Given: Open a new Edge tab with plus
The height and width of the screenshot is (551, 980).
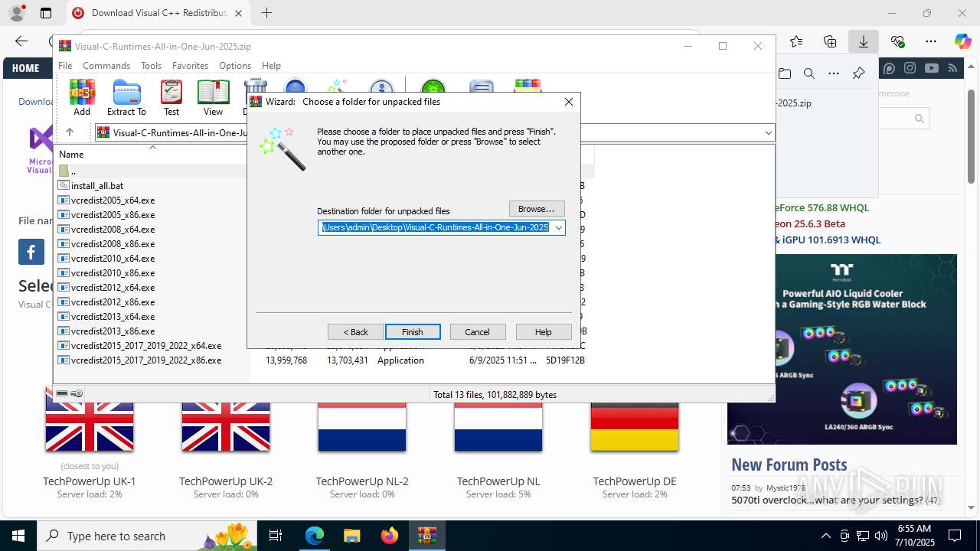Looking at the screenshot, I should pos(266,13).
